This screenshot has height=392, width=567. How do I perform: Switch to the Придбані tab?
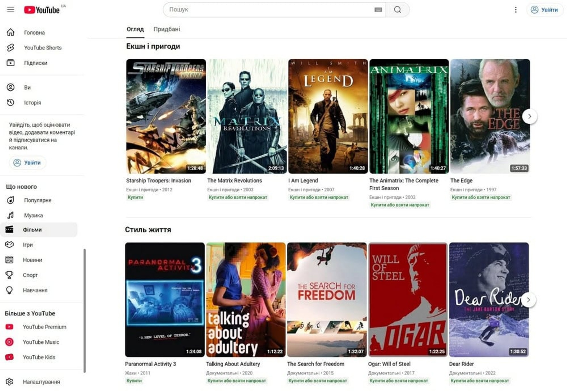(x=167, y=29)
